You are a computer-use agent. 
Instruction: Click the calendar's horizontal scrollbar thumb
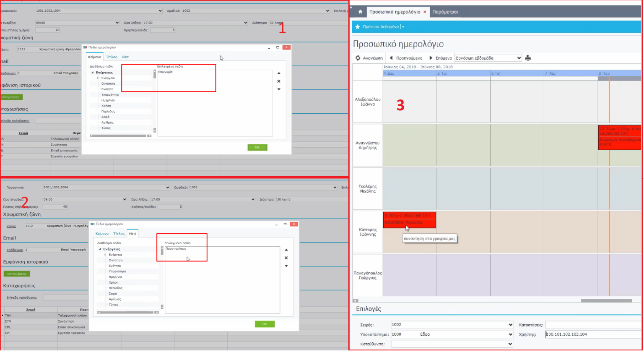point(606,300)
